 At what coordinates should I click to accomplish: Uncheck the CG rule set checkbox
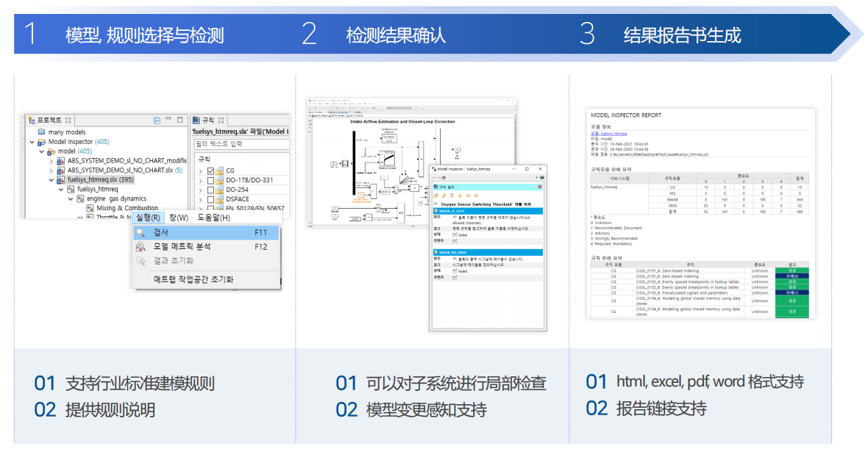(x=211, y=170)
